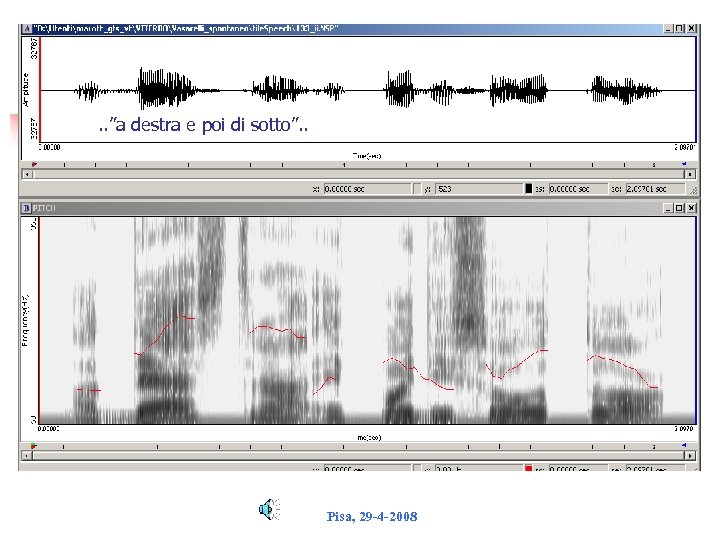
Task: Select the red start marker on waveform ruler
Action: point(34,164)
